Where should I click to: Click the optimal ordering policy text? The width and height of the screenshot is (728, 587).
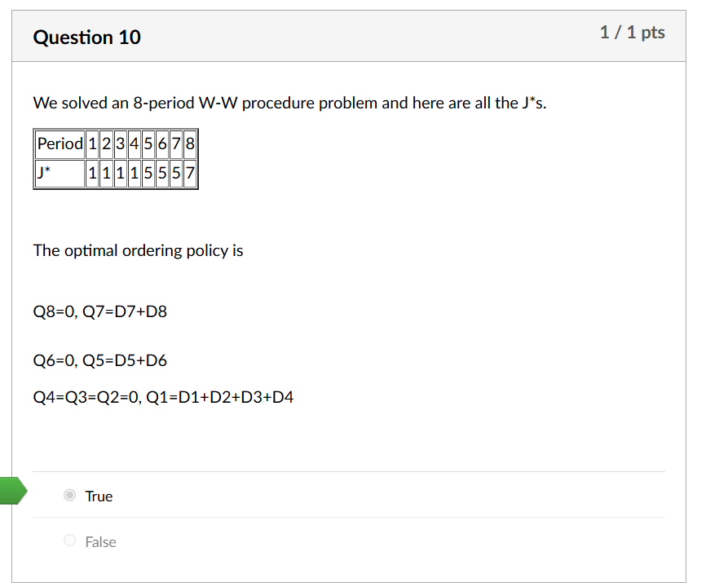[x=138, y=250]
